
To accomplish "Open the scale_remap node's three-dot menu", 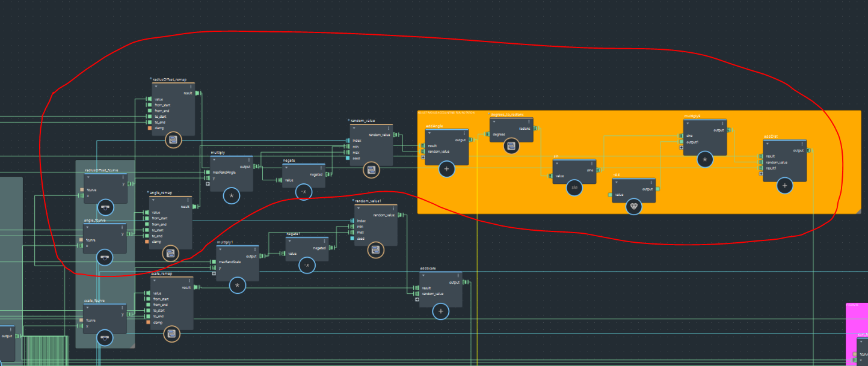I will (189, 281).
